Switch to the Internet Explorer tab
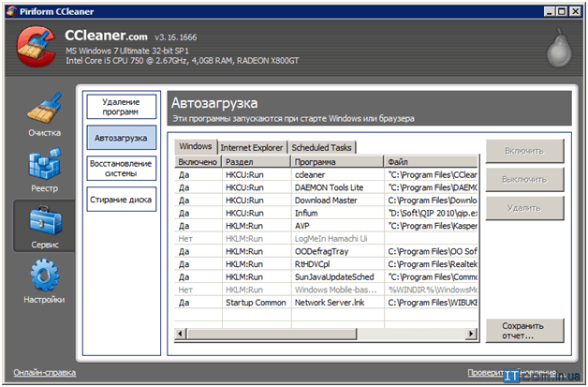 pos(252,147)
